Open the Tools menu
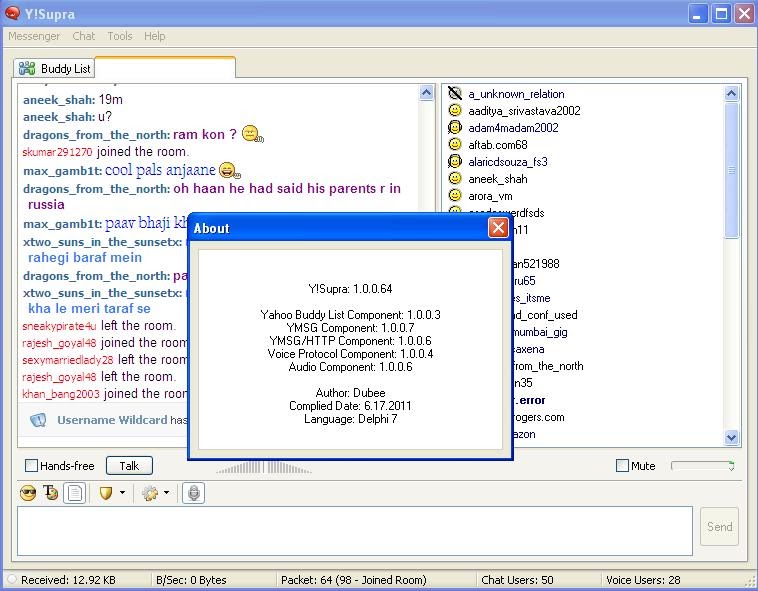758x591 pixels. click(120, 36)
